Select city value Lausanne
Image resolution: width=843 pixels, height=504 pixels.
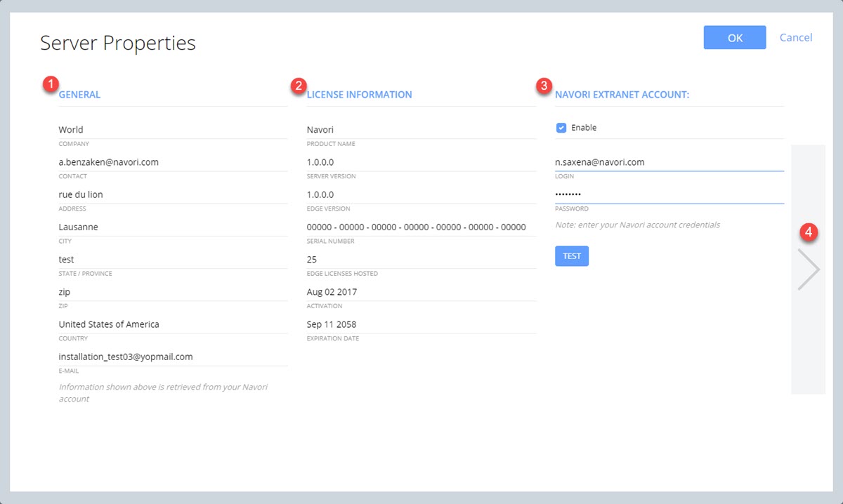79,227
